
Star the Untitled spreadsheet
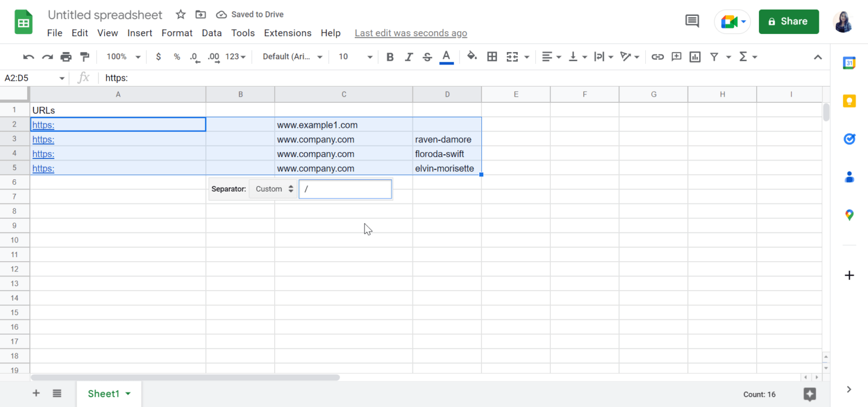(x=180, y=15)
